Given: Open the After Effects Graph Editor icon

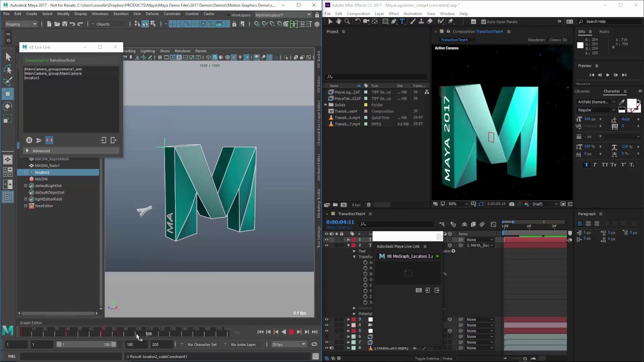Looking at the screenshot, I should (493, 224).
